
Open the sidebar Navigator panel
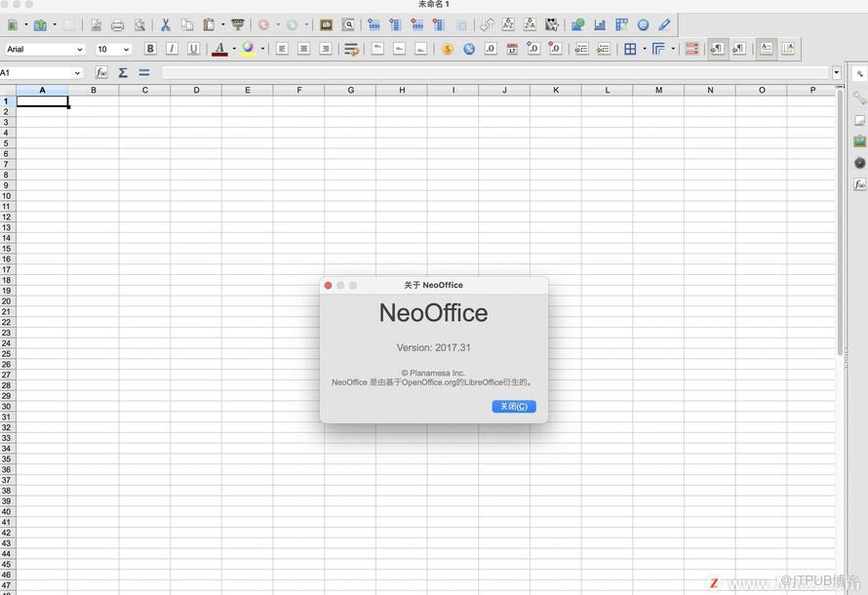pyautogui.click(x=859, y=163)
